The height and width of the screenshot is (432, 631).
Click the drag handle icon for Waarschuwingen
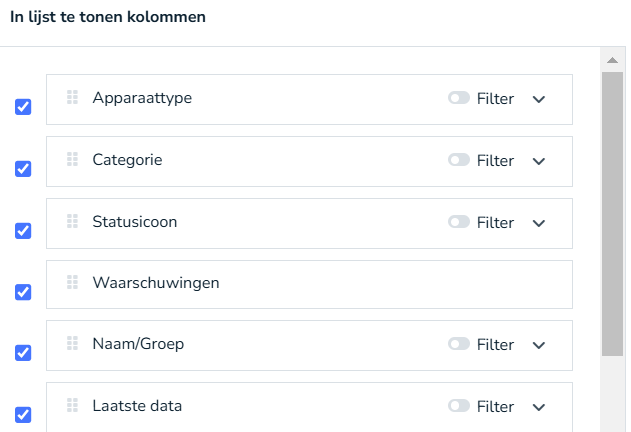pos(72,283)
